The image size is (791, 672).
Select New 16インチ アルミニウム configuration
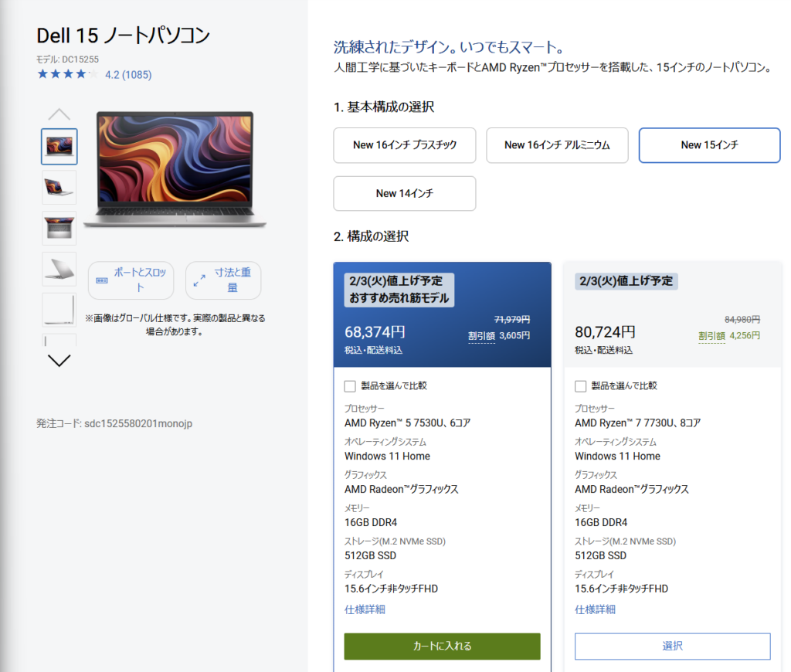tap(557, 145)
